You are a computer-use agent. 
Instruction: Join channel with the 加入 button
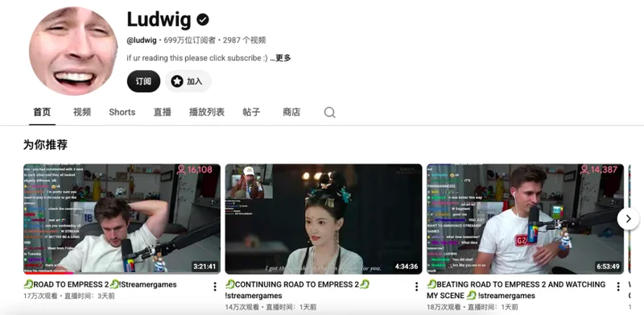(188, 81)
